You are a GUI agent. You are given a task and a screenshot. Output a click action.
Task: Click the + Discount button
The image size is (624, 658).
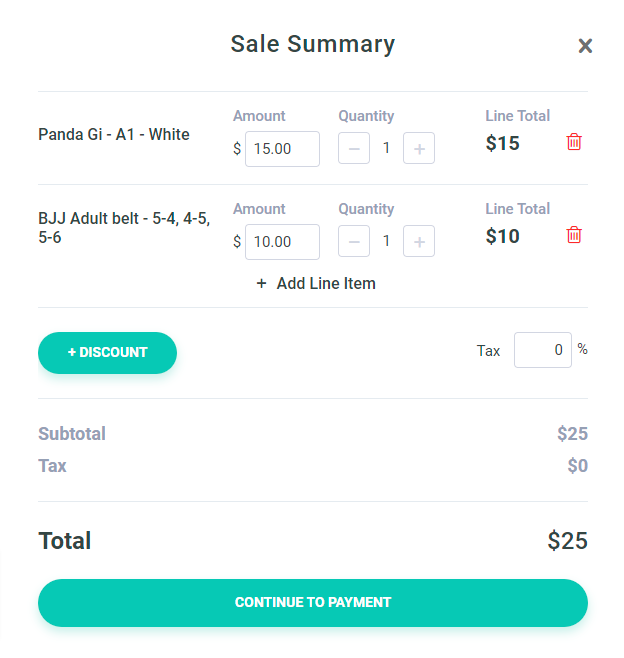[x=107, y=352]
